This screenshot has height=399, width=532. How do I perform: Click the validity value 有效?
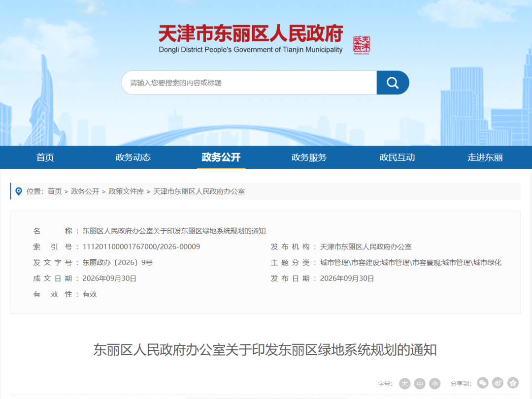point(90,294)
